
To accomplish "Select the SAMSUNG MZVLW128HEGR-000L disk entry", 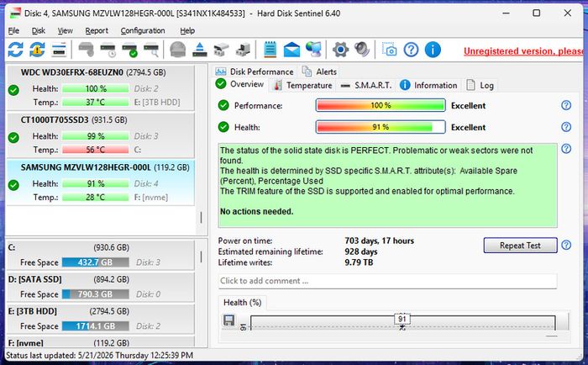I will [x=101, y=182].
